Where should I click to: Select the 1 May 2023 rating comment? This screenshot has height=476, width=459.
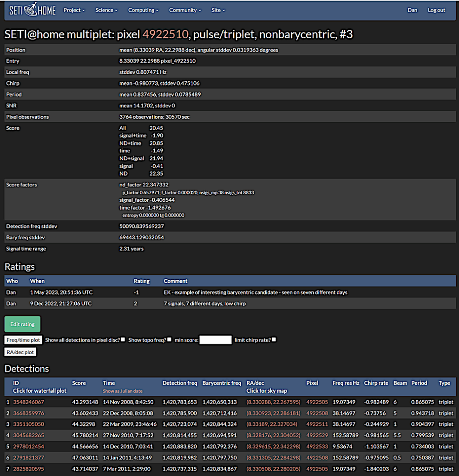[256, 292]
